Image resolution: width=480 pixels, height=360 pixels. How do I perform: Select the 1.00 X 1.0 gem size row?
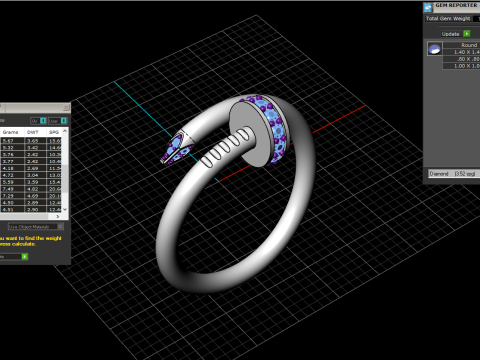pos(461,66)
